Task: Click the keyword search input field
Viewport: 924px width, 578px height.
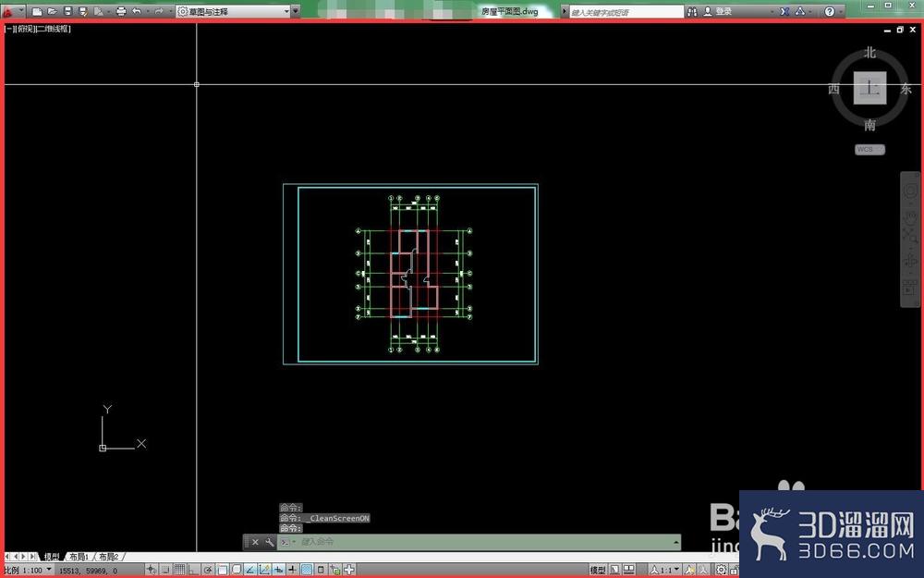Action: (626, 12)
